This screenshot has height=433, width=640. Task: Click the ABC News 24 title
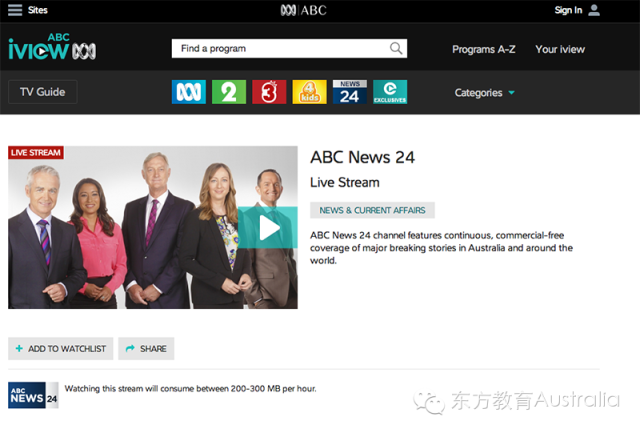point(362,158)
